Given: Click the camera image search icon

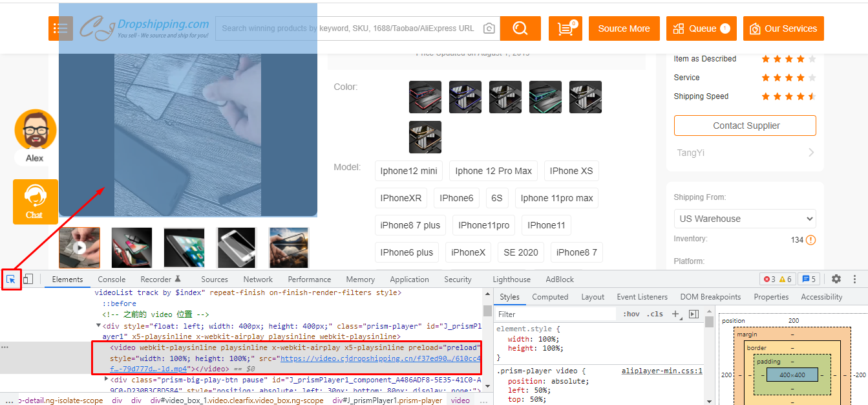Looking at the screenshot, I should (489, 28).
